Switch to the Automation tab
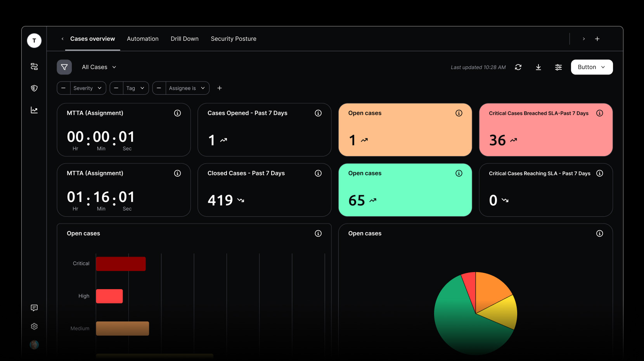Image resolution: width=644 pixels, height=361 pixels. (x=142, y=39)
